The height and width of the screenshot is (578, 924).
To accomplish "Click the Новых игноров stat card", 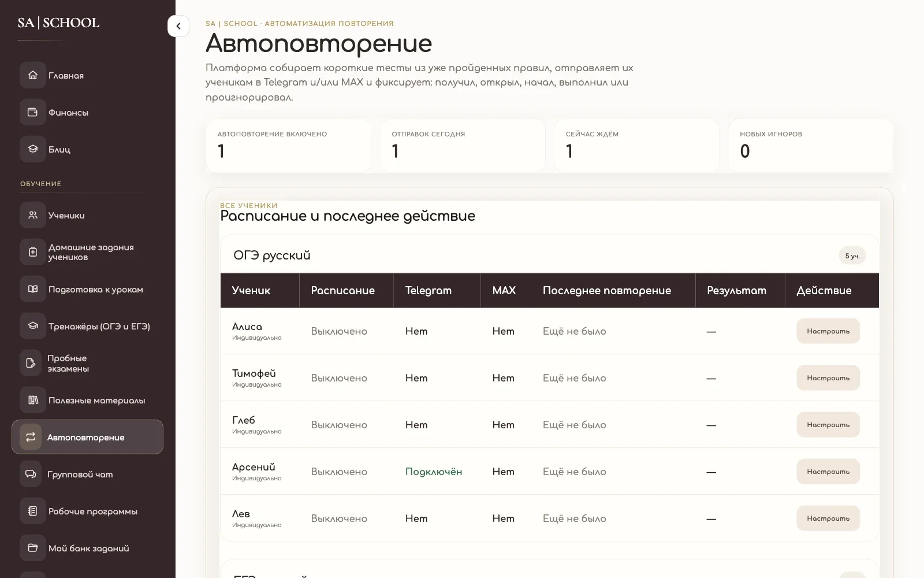I will tap(811, 146).
